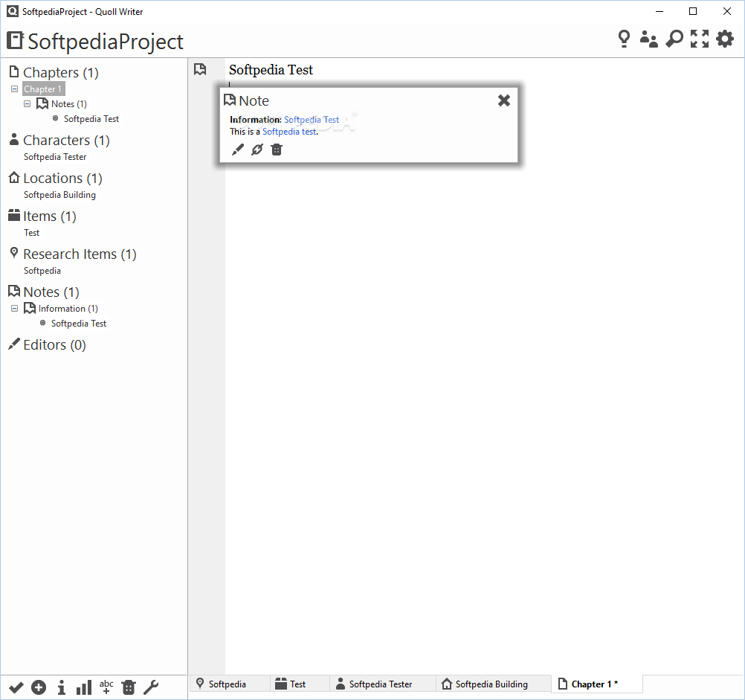
Task: Enter full screen mode via arrows icon
Action: 700,39
